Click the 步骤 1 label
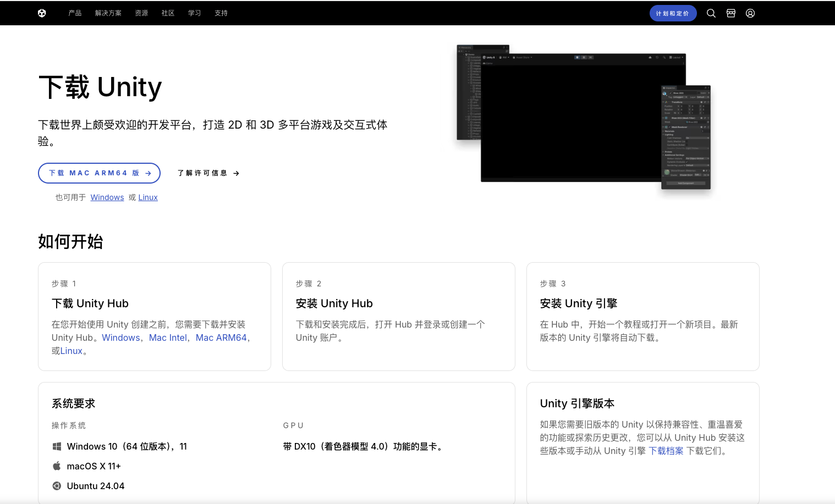The width and height of the screenshot is (835, 504). pos(64,284)
